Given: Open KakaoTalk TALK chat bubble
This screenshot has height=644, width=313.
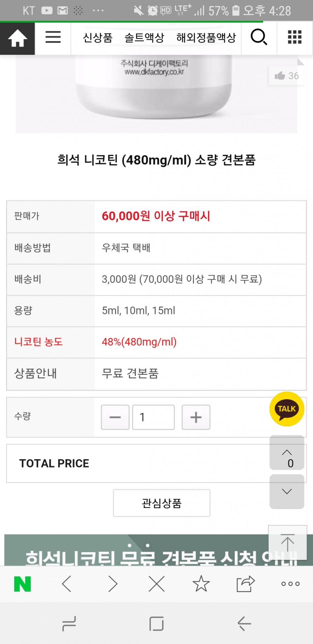Looking at the screenshot, I should pos(287,409).
